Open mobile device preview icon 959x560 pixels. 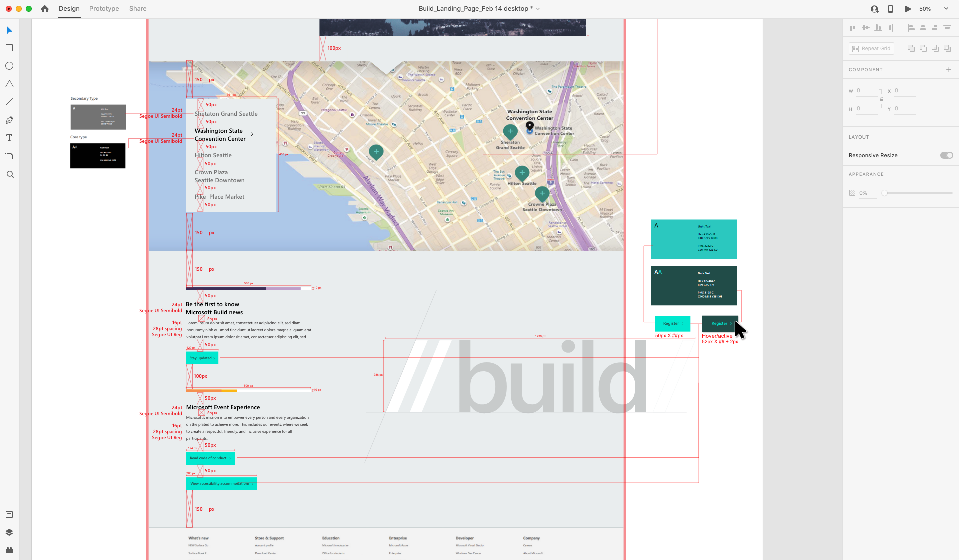pyautogui.click(x=890, y=9)
